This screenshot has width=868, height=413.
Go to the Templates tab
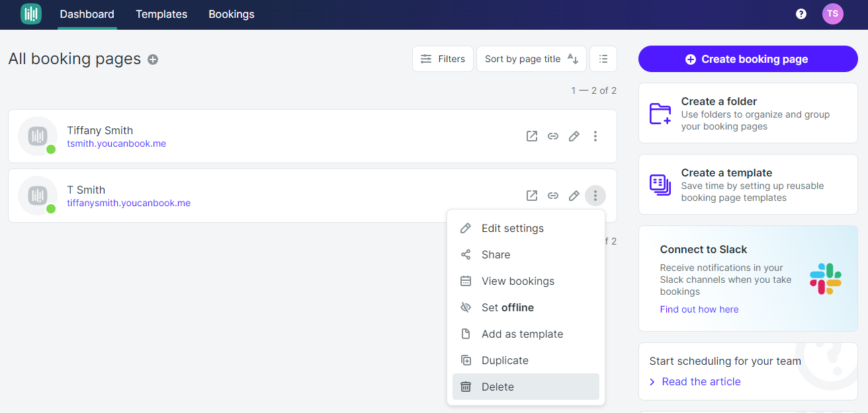pos(161,14)
